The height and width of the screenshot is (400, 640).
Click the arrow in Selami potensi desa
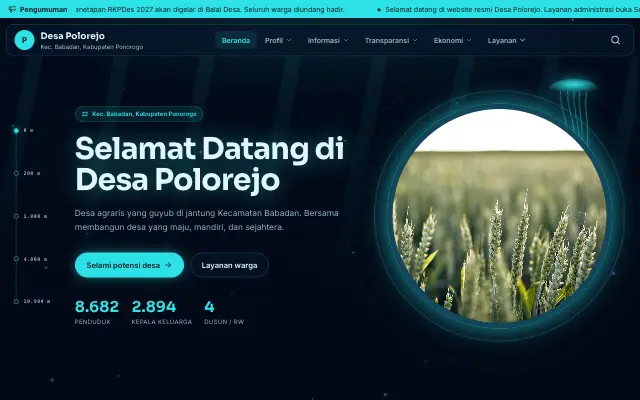pyautogui.click(x=168, y=265)
